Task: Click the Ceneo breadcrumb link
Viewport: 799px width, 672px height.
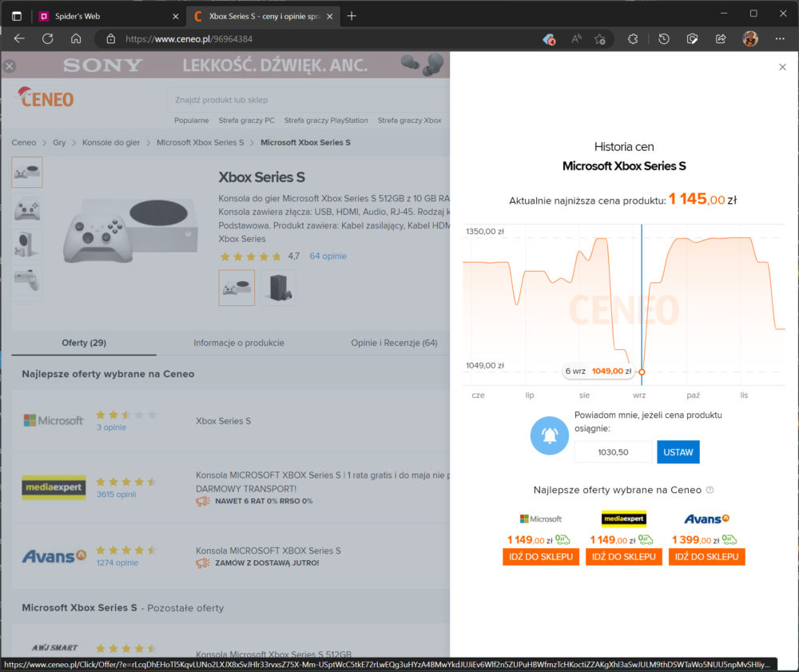Action: 24,143
